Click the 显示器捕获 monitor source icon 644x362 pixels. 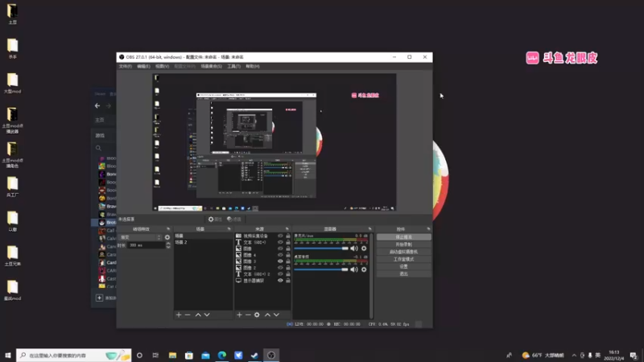point(238,281)
